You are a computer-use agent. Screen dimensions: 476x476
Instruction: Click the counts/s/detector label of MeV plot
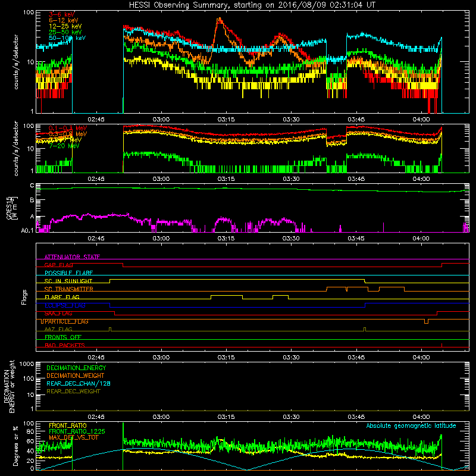[16, 148]
